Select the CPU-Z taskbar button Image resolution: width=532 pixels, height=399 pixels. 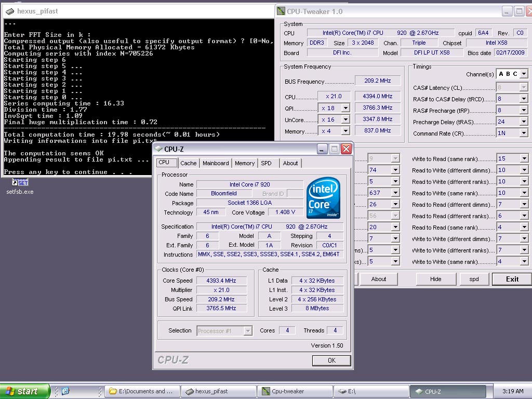point(448,391)
